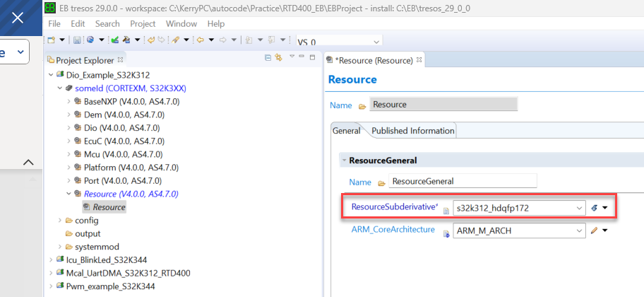The image size is (644, 297).
Task: Click the pencil icon beside ARM_CoreArchitecture
Action: (595, 231)
